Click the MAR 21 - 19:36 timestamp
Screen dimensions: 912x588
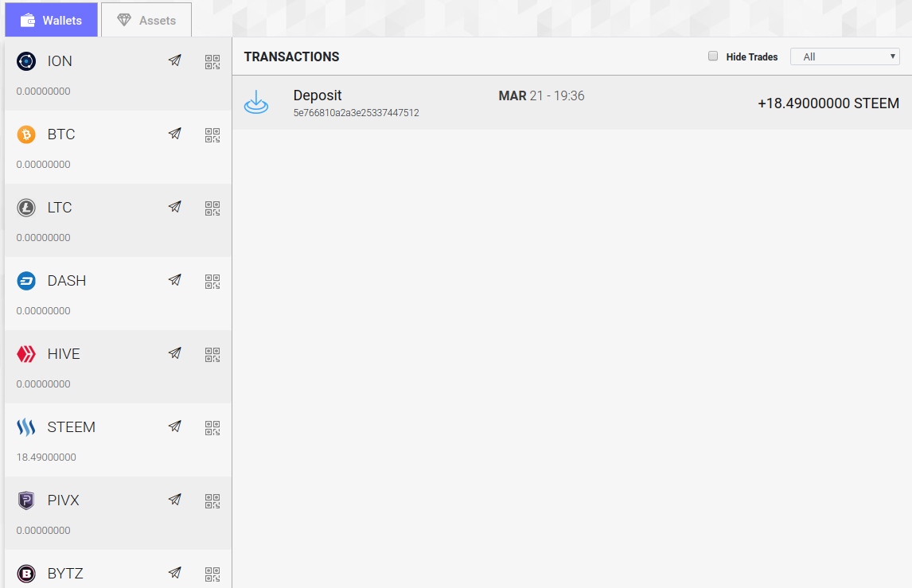click(541, 96)
